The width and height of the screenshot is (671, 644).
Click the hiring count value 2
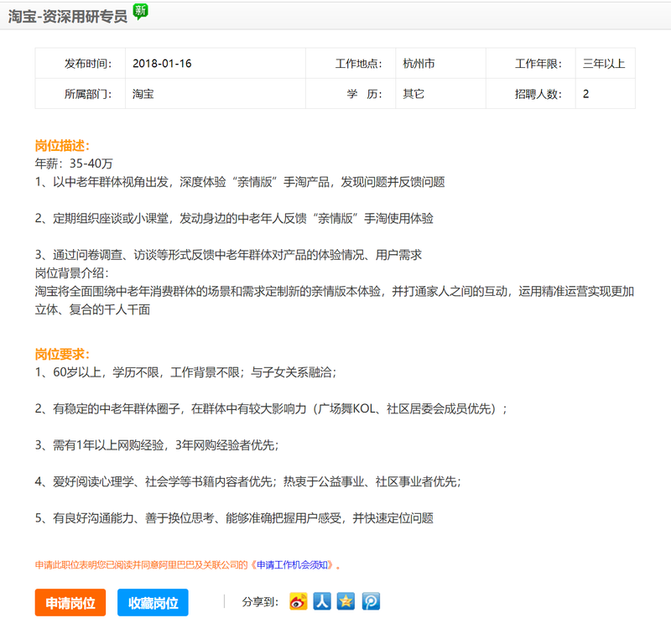coord(585,94)
